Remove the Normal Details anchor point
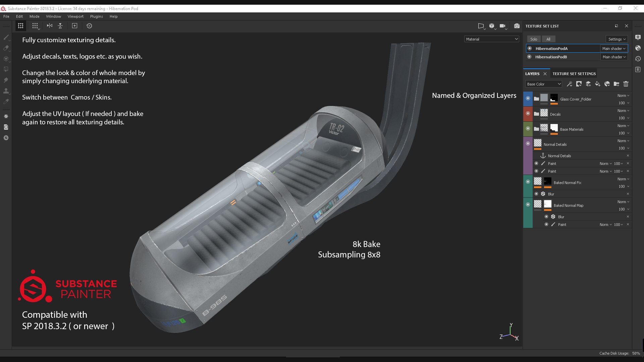Image resolution: width=644 pixels, height=362 pixels. coord(628,156)
